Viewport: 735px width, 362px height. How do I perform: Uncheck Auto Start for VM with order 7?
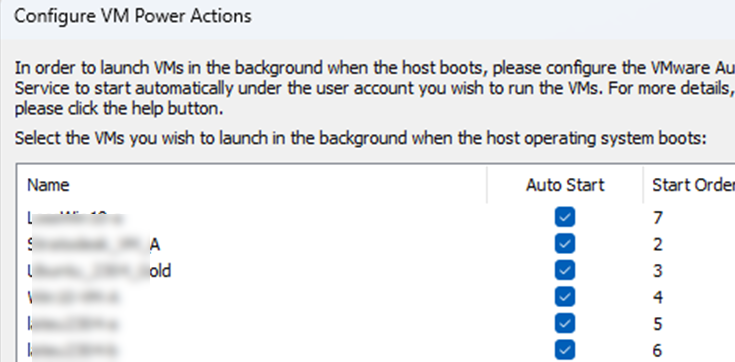coord(565,218)
